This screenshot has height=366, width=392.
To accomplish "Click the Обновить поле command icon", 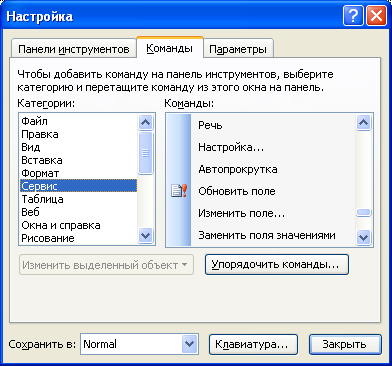I will pyautogui.click(x=179, y=191).
